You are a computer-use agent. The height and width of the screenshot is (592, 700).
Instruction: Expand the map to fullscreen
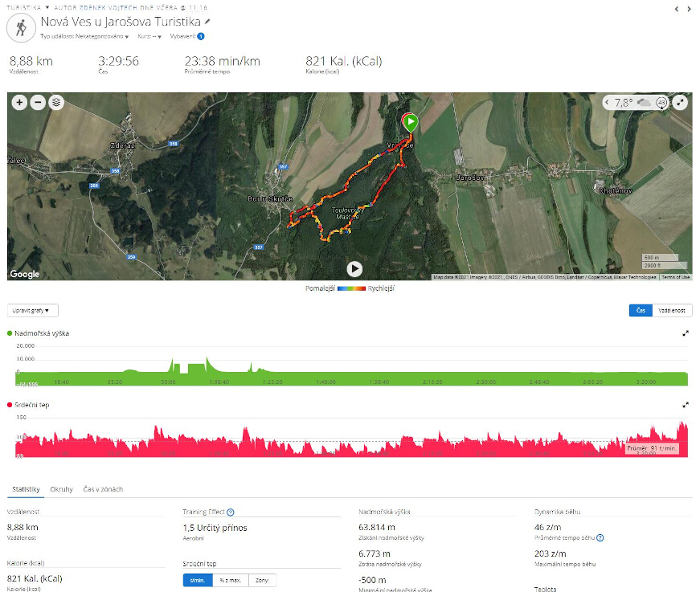click(x=680, y=103)
